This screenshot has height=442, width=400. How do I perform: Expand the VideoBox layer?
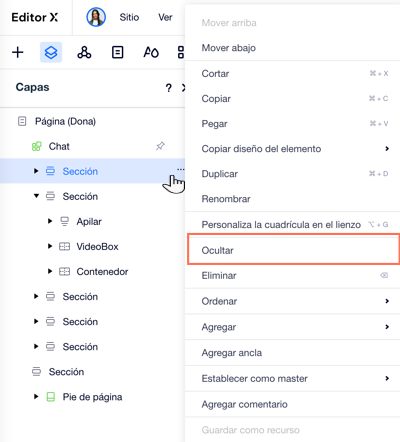[50, 246]
